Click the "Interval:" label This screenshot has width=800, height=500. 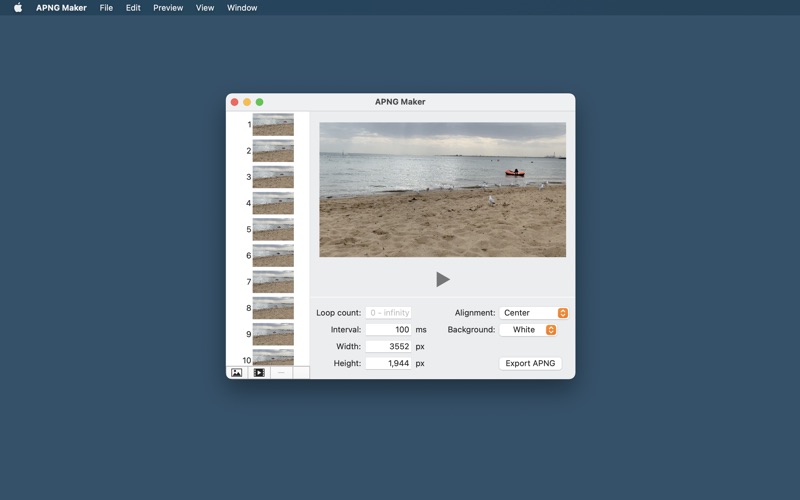[x=345, y=330]
